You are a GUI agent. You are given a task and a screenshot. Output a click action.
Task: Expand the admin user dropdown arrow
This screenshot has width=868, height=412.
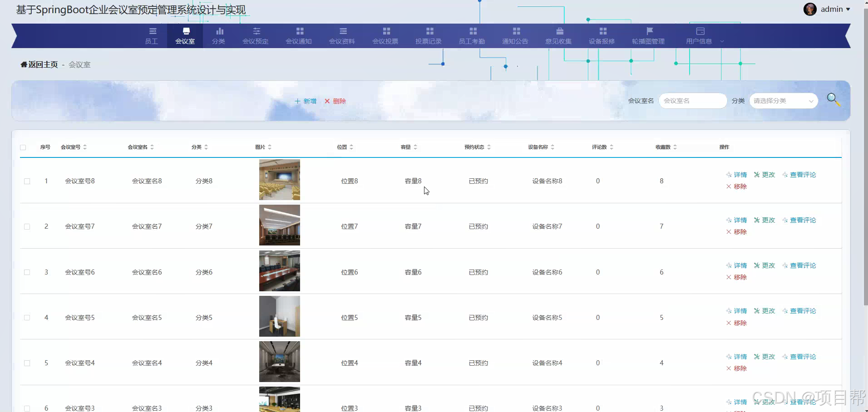[848, 9]
